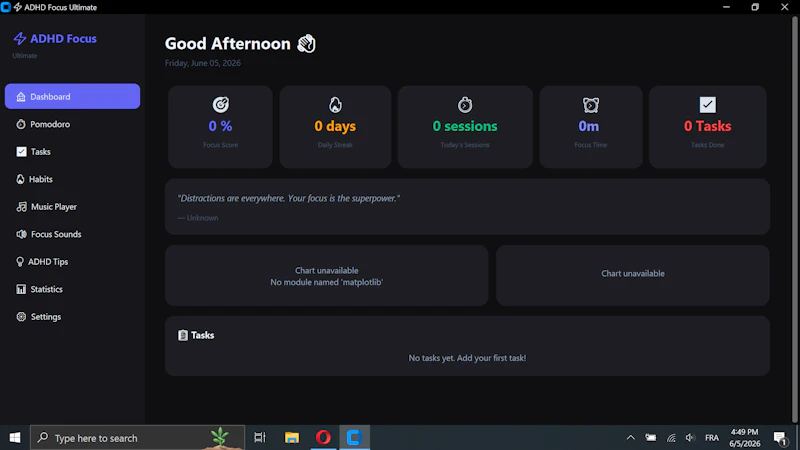Open the Dashboard page in sidebar
This screenshot has width=800, height=450.
[72, 96]
